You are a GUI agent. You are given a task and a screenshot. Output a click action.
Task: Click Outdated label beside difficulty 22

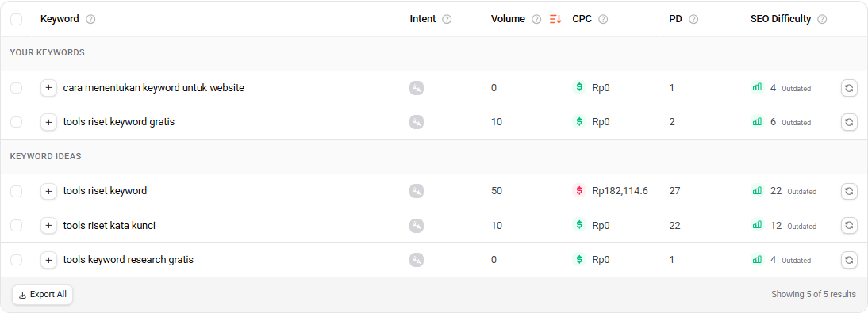tap(801, 192)
